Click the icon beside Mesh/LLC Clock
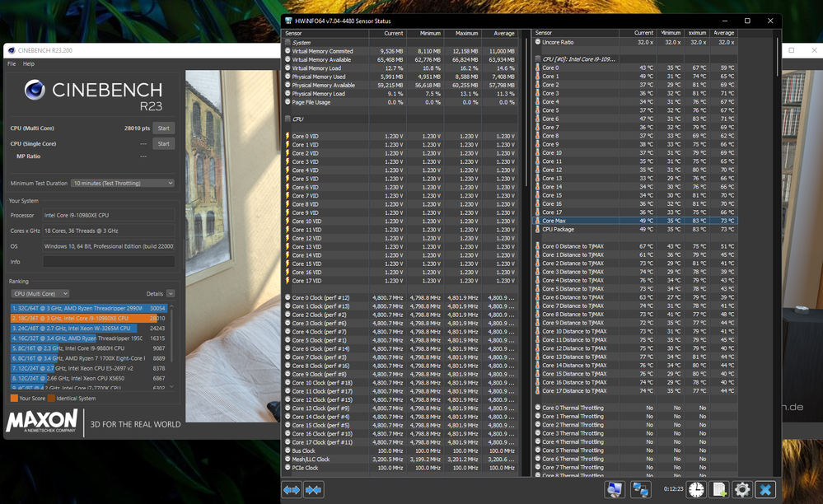This screenshot has height=504, width=823. 288,459
